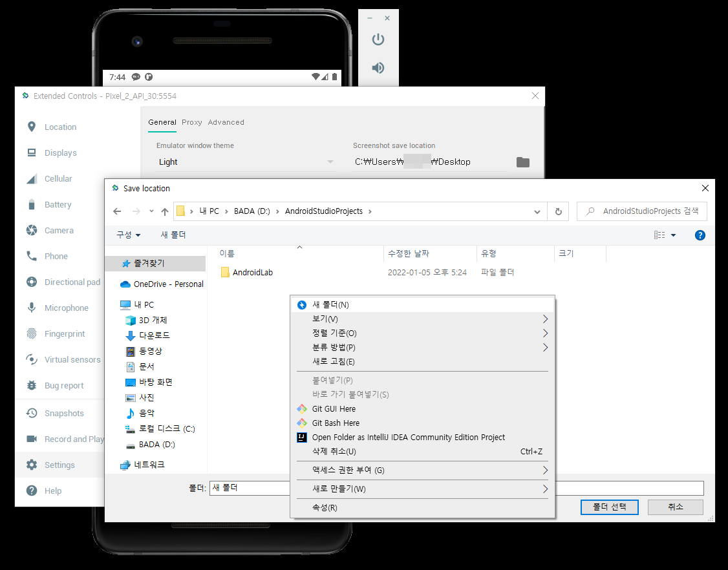The width and height of the screenshot is (728, 570).
Task: Expand 액세스 권한 부여 (G) submenu
Action: click(422, 470)
